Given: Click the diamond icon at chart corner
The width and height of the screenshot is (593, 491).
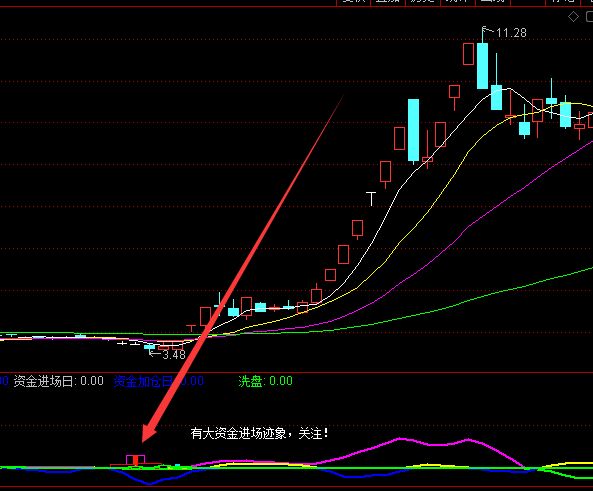Looking at the screenshot, I should pos(573,17).
